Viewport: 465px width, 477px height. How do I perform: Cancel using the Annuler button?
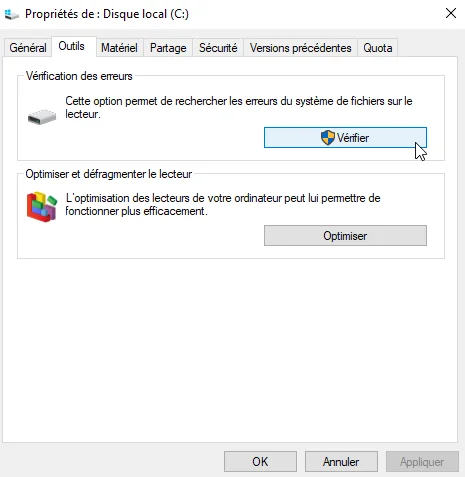pyautogui.click(x=341, y=462)
